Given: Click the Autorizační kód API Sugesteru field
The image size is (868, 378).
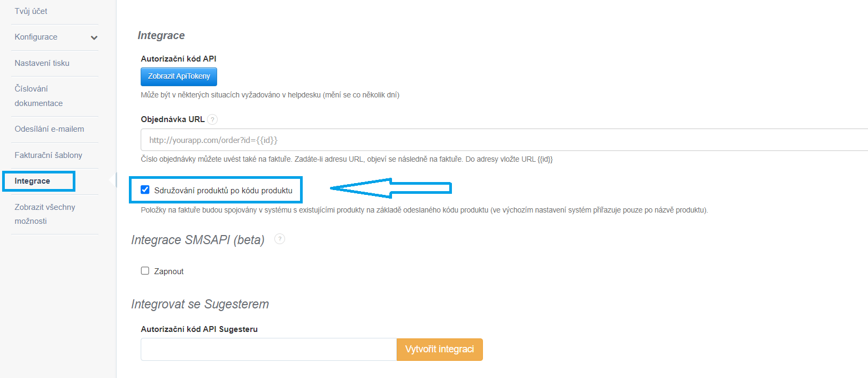Looking at the screenshot, I should click(268, 350).
